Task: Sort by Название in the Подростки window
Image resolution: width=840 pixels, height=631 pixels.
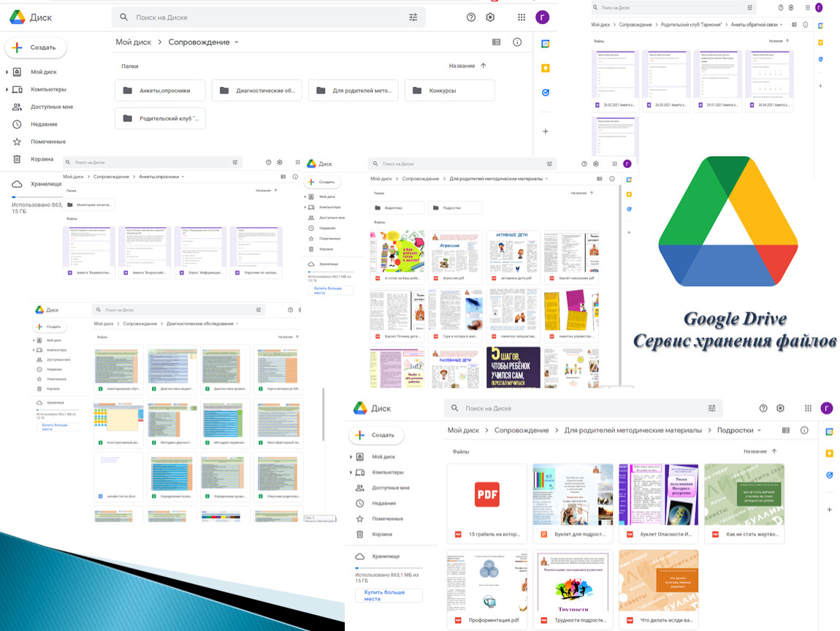Action: coord(755,451)
